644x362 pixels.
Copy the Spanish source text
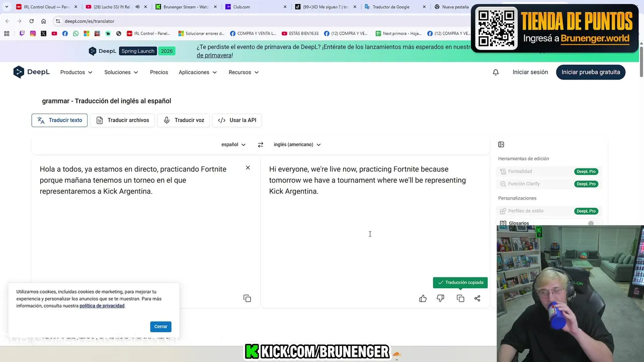247,299
